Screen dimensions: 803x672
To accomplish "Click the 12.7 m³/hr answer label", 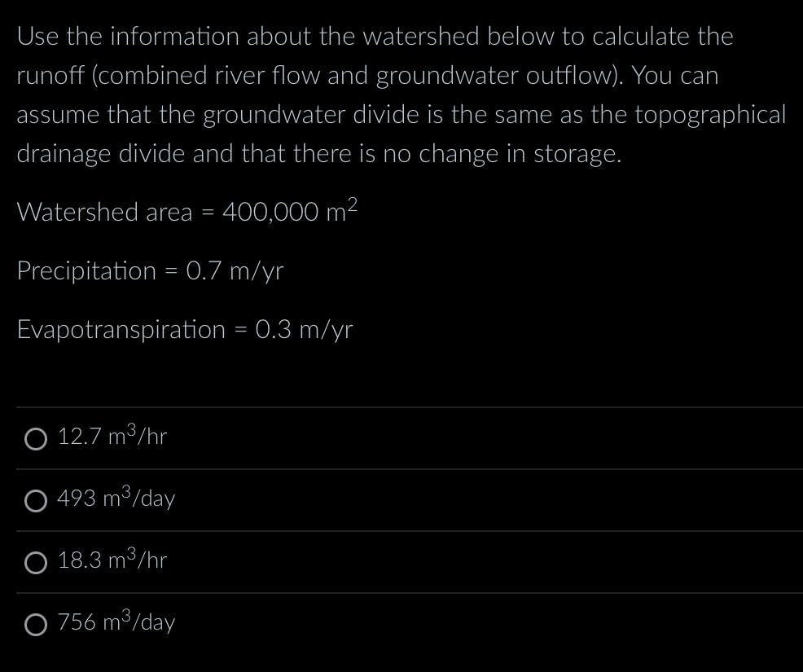I will (x=112, y=437).
